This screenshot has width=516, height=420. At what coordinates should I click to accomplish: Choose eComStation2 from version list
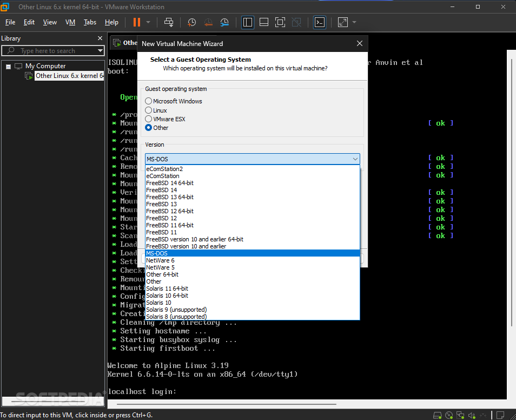click(x=252, y=169)
